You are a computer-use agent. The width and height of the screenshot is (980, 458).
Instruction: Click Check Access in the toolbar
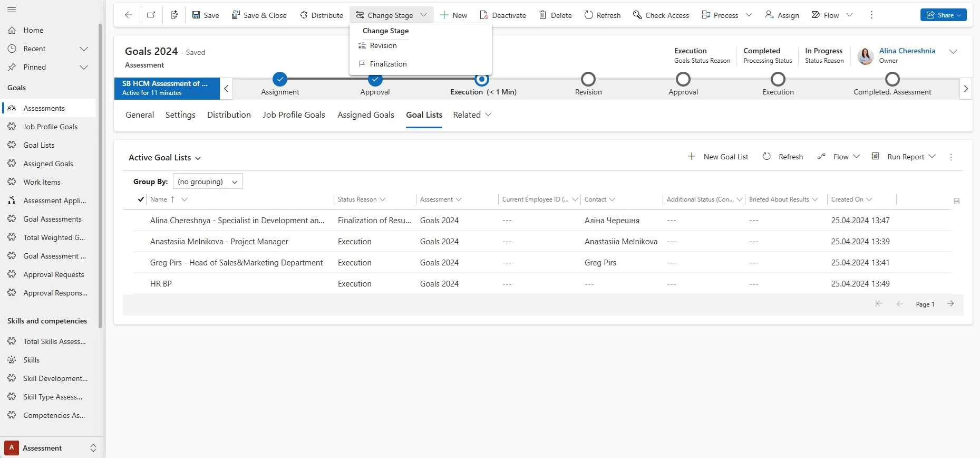tap(661, 15)
